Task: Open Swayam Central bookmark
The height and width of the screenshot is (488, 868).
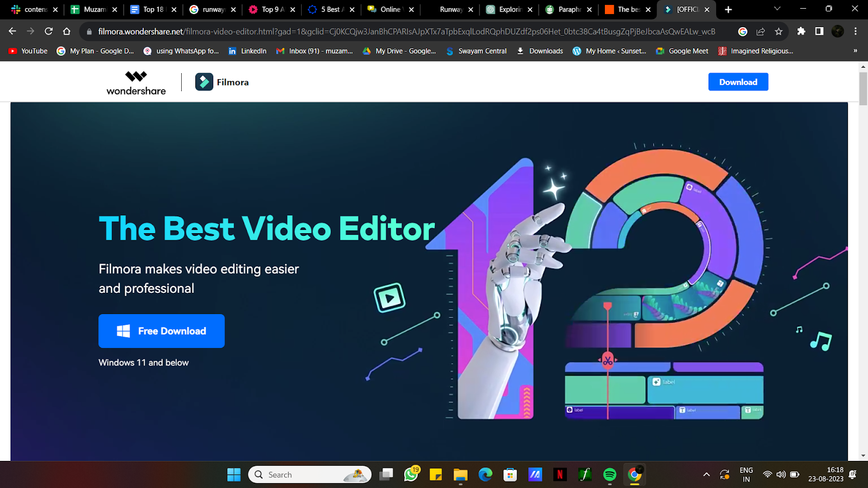Action: coord(476,51)
